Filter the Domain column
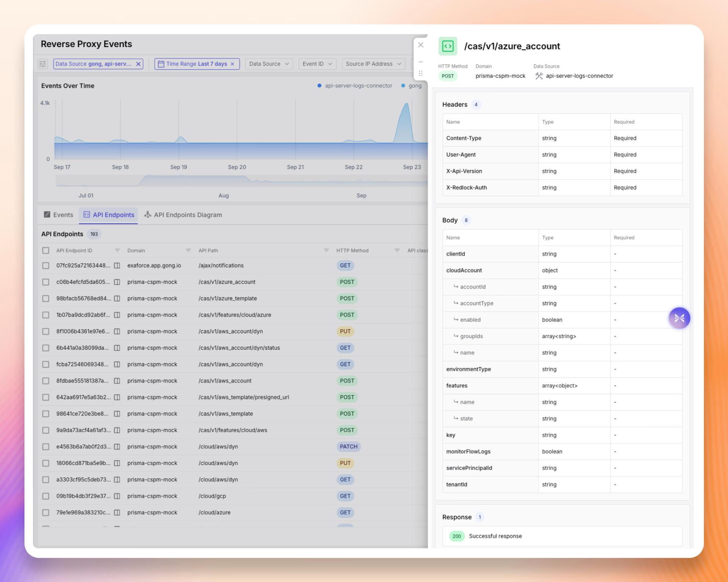This screenshot has width=728, height=582. coord(188,250)
